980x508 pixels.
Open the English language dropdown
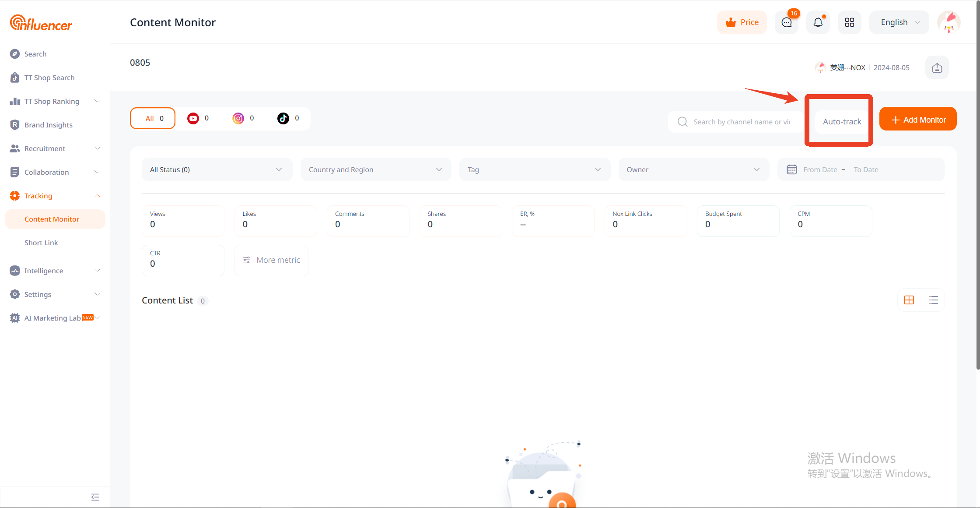(899, 22)
